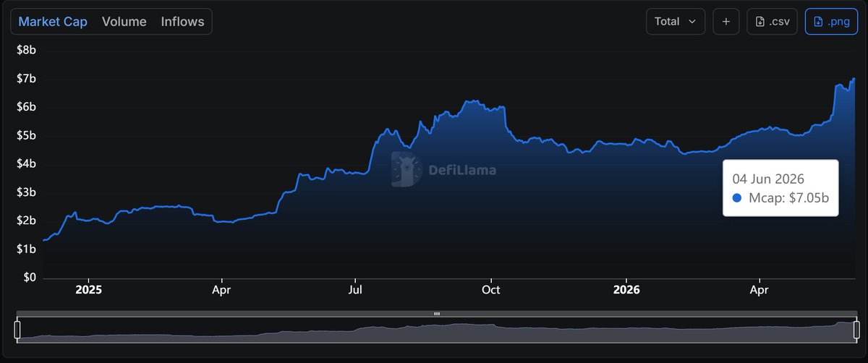
Task: Click the $3b y-axis label
Action: pyautogui.click(x=27, y=192)
